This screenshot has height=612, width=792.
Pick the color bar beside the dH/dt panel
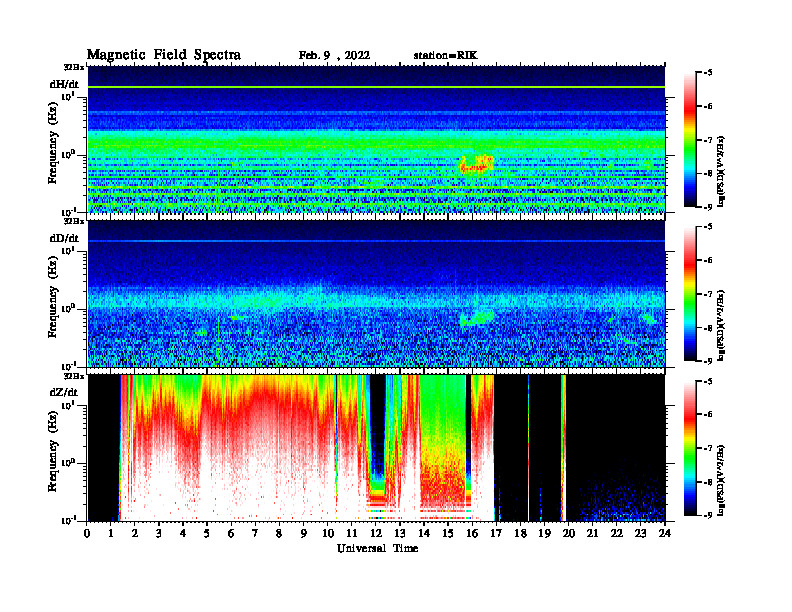tap(690, 140)
